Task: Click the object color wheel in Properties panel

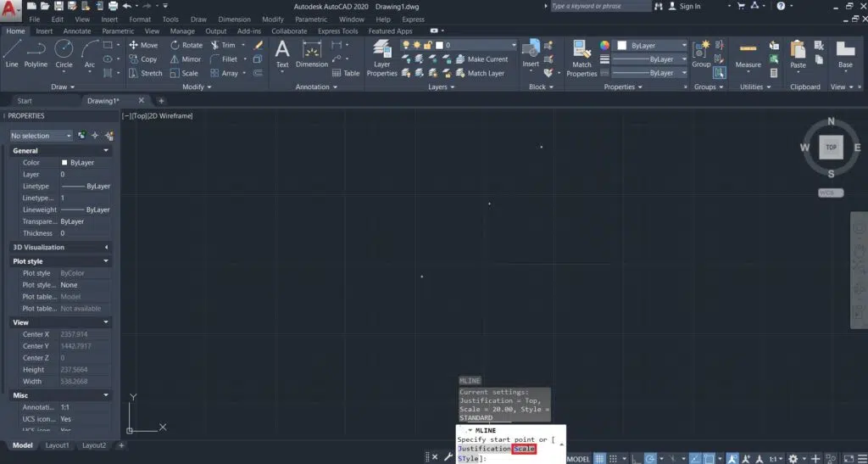Action: (604, 45)
